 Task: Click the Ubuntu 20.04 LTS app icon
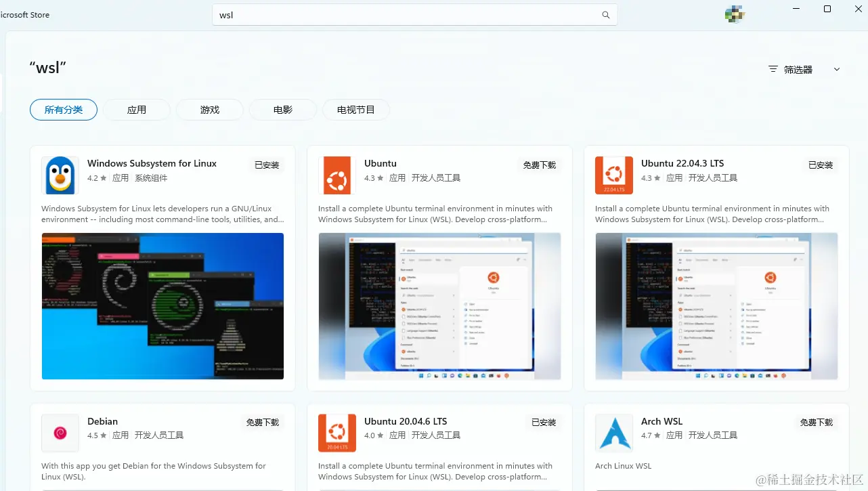pos(337,433)
